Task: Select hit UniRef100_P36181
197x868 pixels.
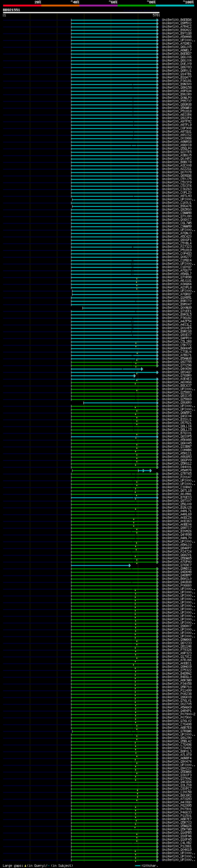Action: point(176,81)
